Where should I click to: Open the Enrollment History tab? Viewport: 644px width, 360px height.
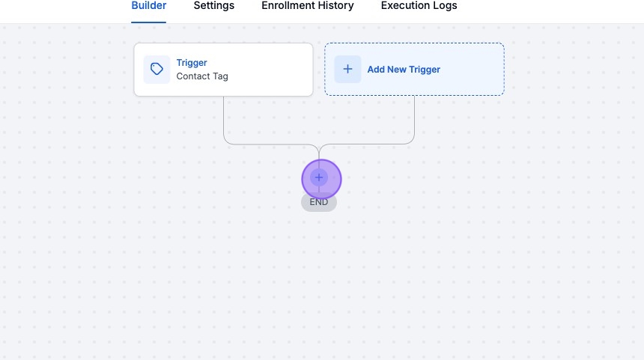tap(307, 6)
